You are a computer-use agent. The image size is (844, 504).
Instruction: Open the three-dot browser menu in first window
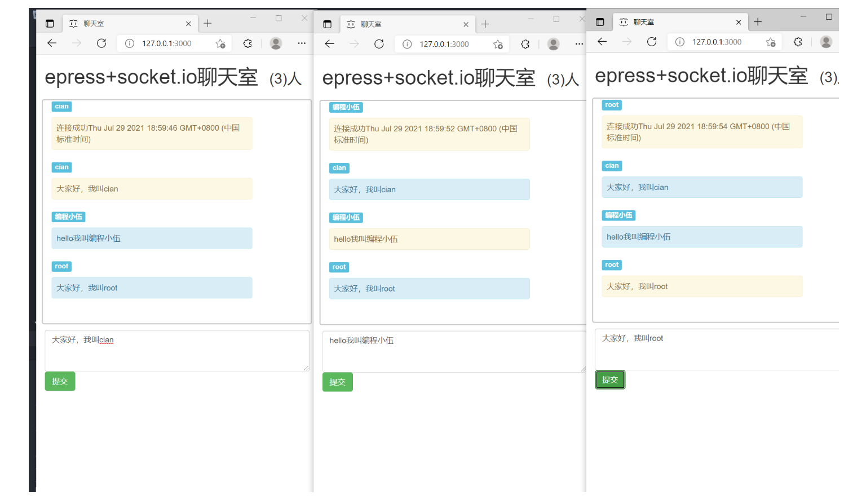click(x=302, y=43)
